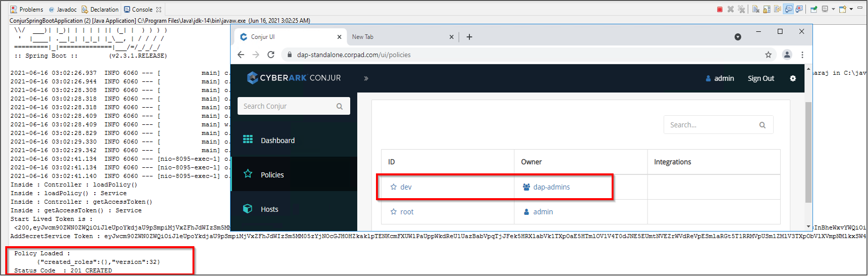Toggle Word Wrap in console toolbar
Viewport: 868px width, 276px height.
(777, 9)
